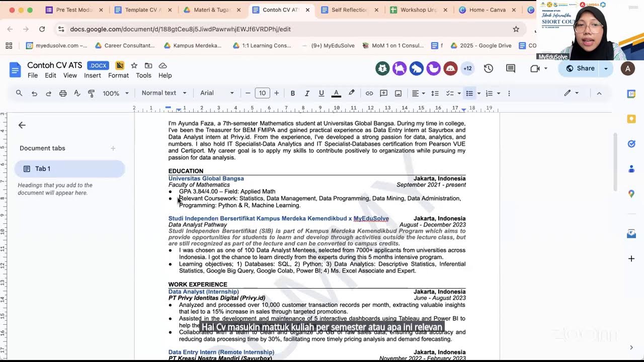Close the document tabs panel
The height and width of the screenshot is (362, 644).
coord(22,125)
